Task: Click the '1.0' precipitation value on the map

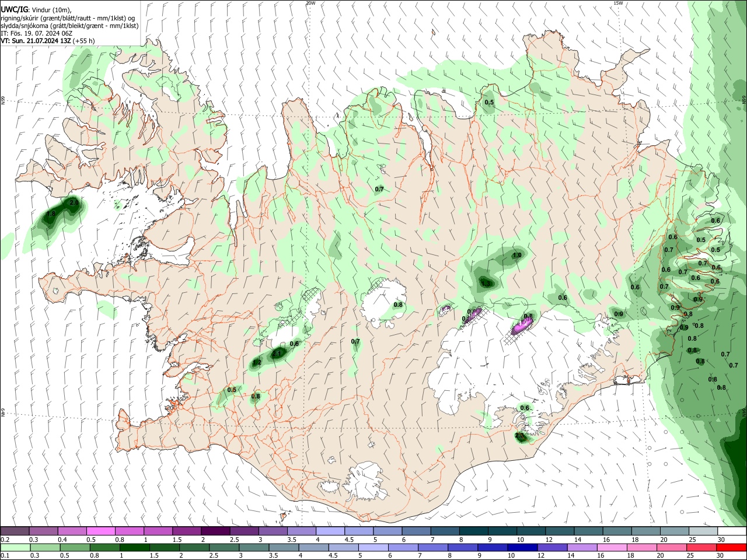Action: [x=517, y=256]
